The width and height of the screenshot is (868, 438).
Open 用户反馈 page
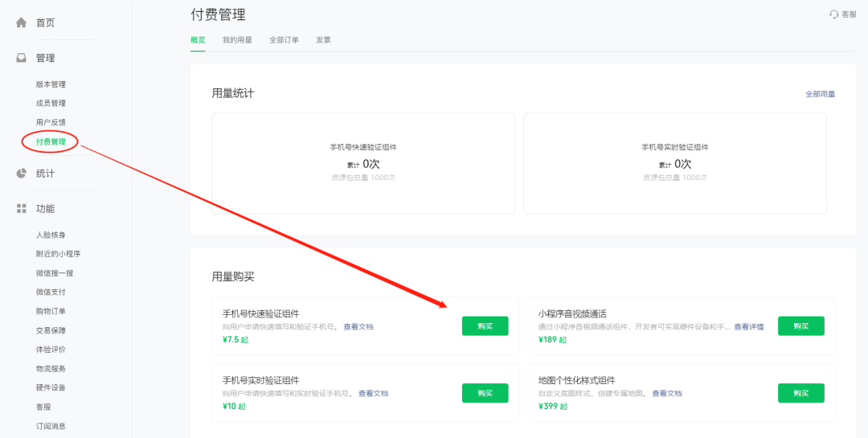[x=51, y=122]
